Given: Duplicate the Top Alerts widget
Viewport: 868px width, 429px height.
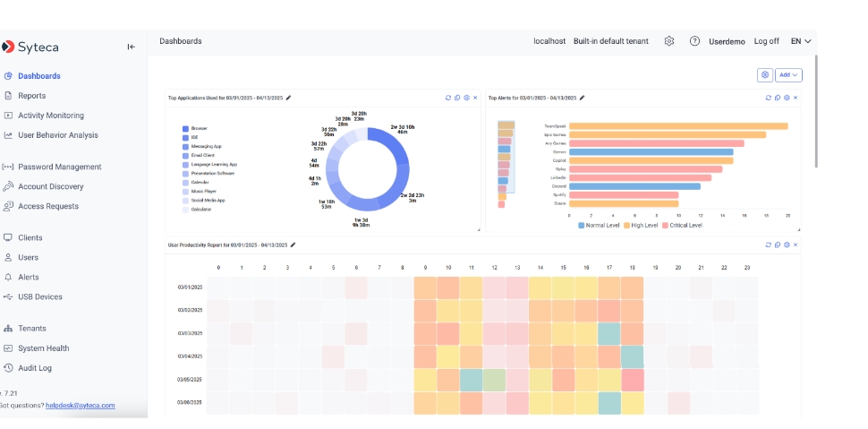Looking at the screenshot, I should point(777,98).
